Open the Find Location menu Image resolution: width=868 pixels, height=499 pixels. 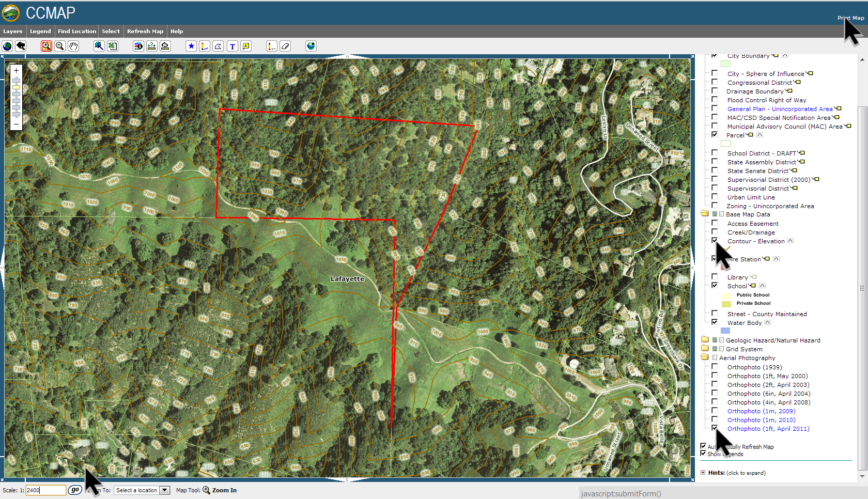[x=77, y=31]
